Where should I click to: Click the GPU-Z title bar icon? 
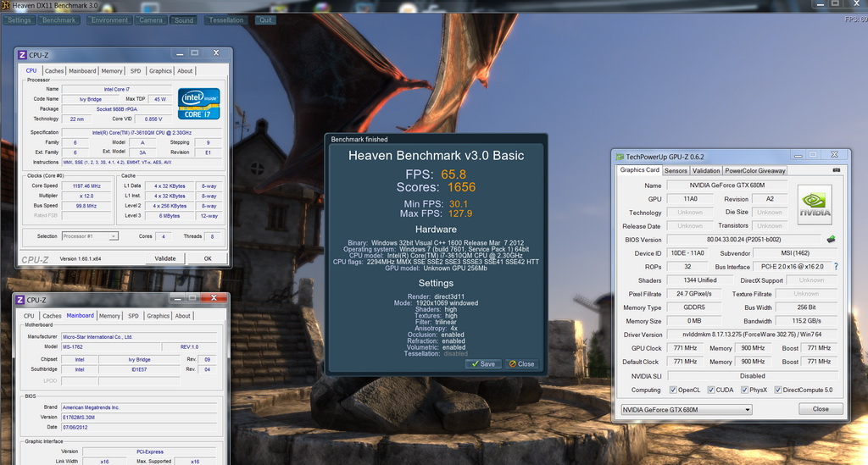[x=620, y=157]
